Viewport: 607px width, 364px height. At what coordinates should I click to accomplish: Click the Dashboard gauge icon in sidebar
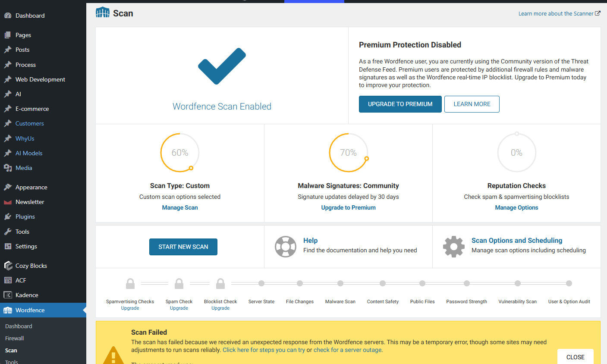click(8, 16)
